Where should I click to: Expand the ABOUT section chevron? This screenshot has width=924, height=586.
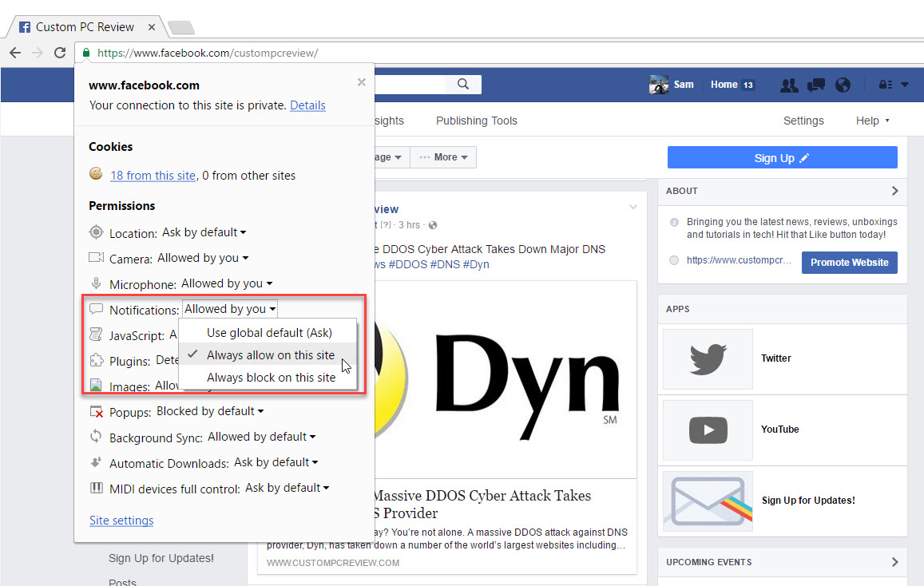894,191
